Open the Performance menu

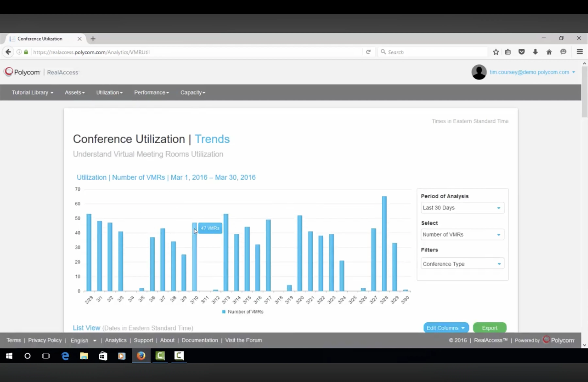[151, 92]
